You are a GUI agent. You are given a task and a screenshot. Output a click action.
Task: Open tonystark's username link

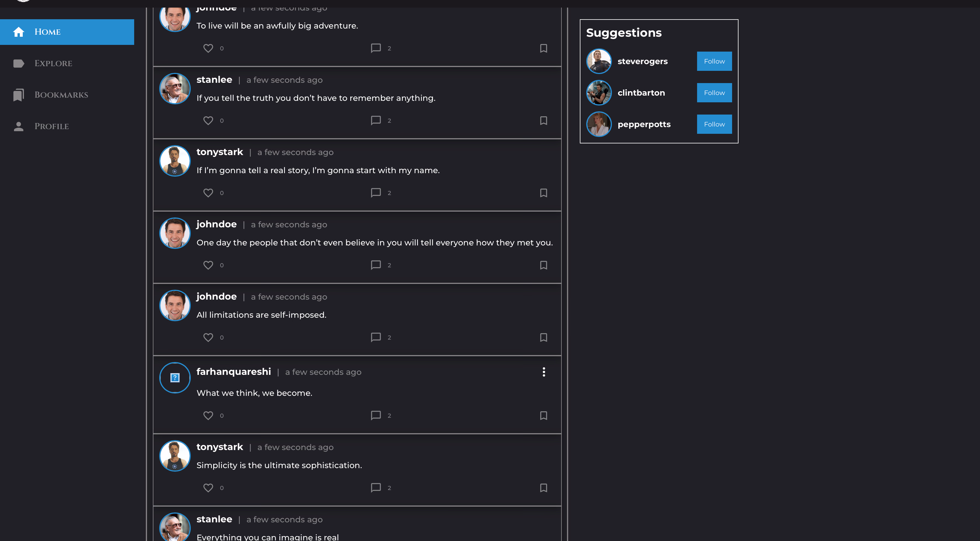pyautogui.click(x=220, y=152)
